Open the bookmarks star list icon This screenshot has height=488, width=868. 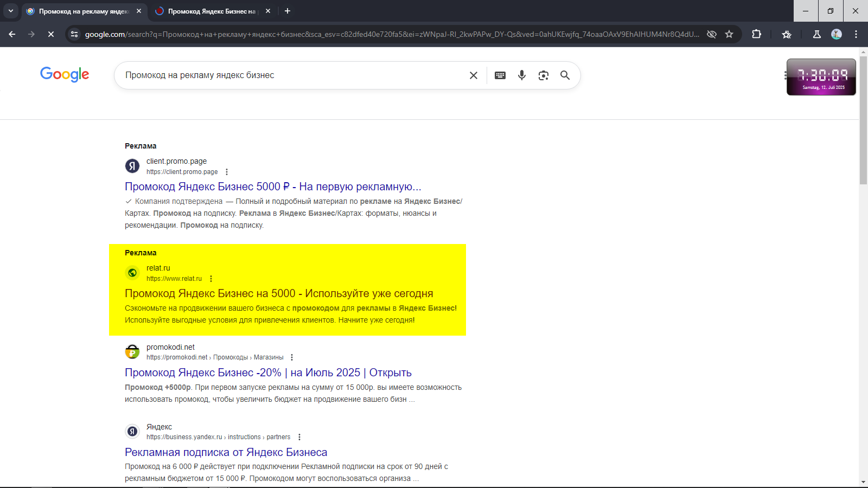[x=787, y=34]
